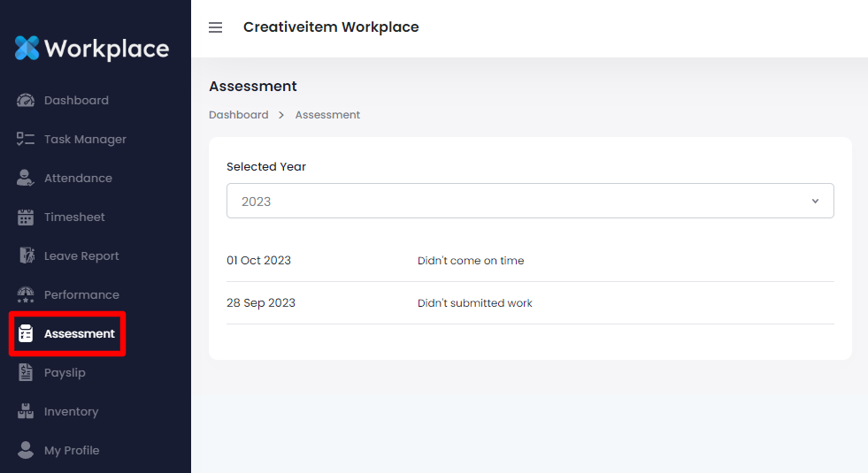
Task: Click the Task Manager checklist icon
Action: [26, 140]
